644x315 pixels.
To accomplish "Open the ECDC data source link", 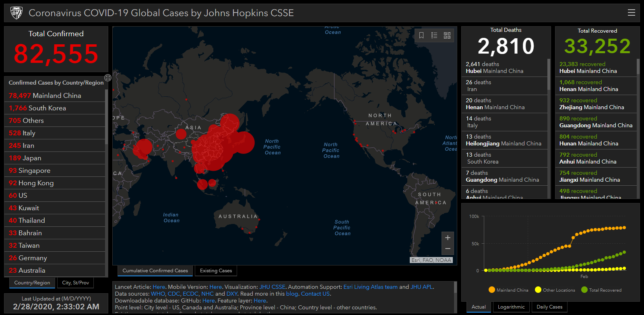I will coord(191,294).
